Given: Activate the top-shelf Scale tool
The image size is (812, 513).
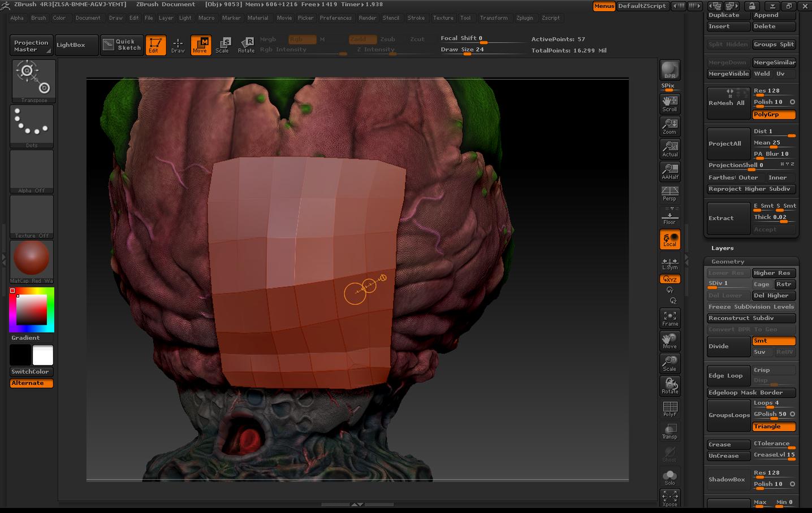Looking at the screenshot, I should pyautogui.click(x=223, y=45).
